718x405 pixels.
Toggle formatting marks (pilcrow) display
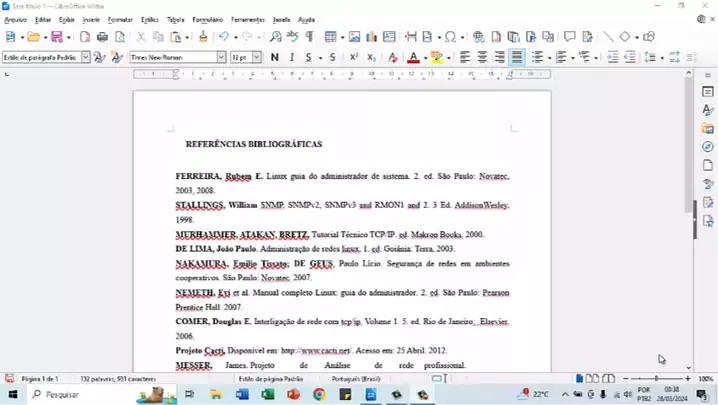[309, 37]
